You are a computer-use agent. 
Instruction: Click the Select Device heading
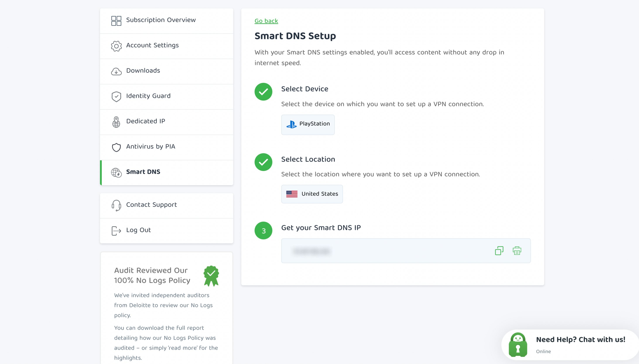[305, 89]
